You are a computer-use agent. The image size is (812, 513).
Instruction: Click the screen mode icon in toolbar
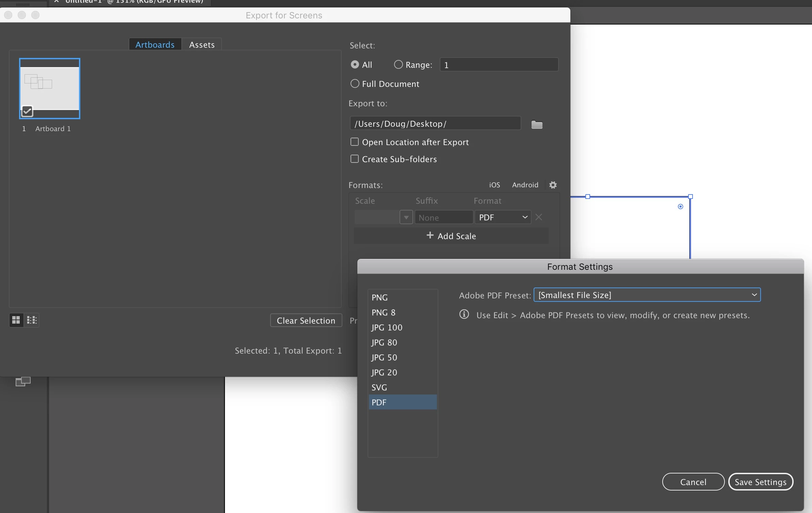[23, 382]
